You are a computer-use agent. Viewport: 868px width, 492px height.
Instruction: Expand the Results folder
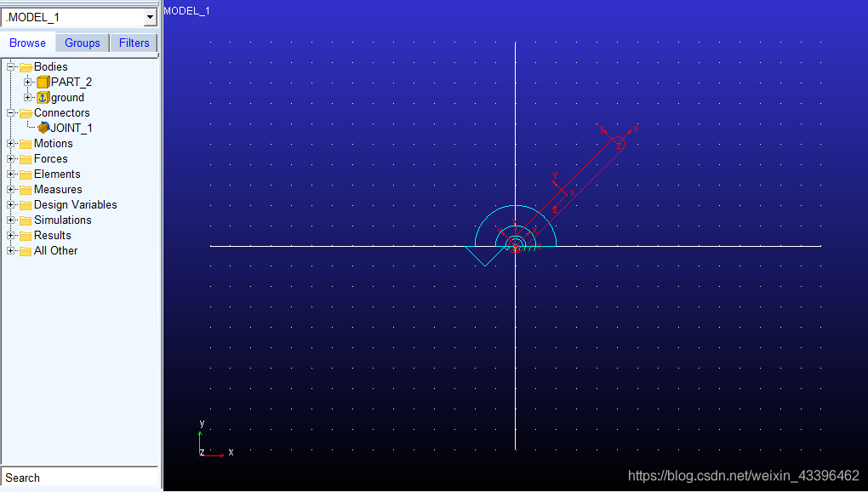[11, 236]
